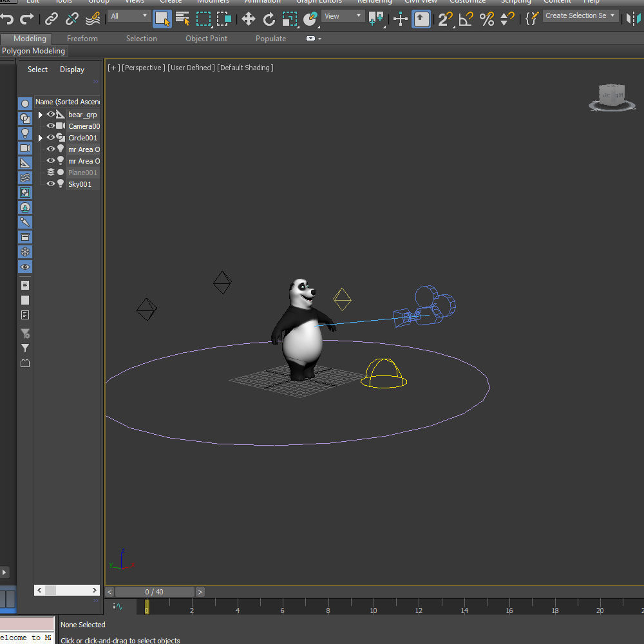Toggle Display Geometry filter in Scene Explorer

click(x=25, y=104)
